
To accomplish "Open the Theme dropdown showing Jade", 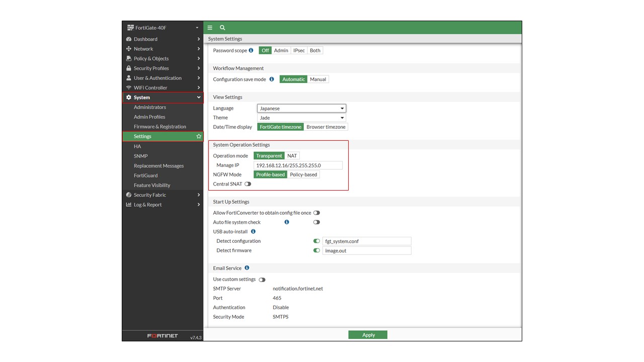I will point(301,118).
